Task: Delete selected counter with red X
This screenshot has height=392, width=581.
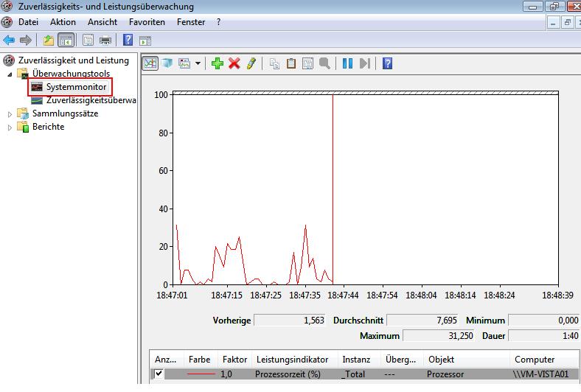Action: [234, 63]
